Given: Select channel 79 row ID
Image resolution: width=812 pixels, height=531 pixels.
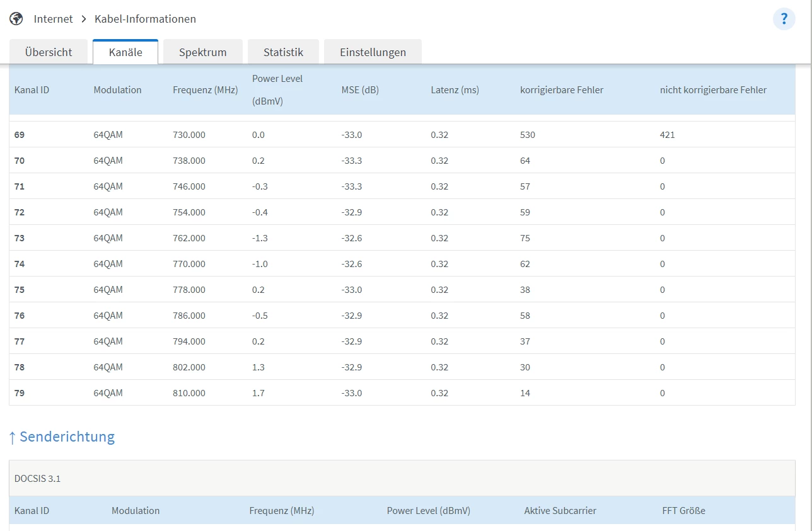Looking at the screenshot, I should [x=20, y=393].
